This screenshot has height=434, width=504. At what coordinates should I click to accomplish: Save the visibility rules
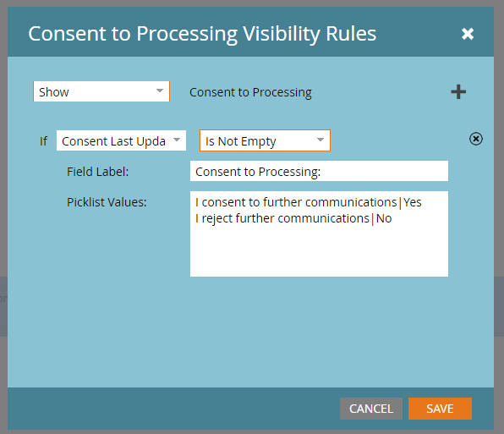440,409
